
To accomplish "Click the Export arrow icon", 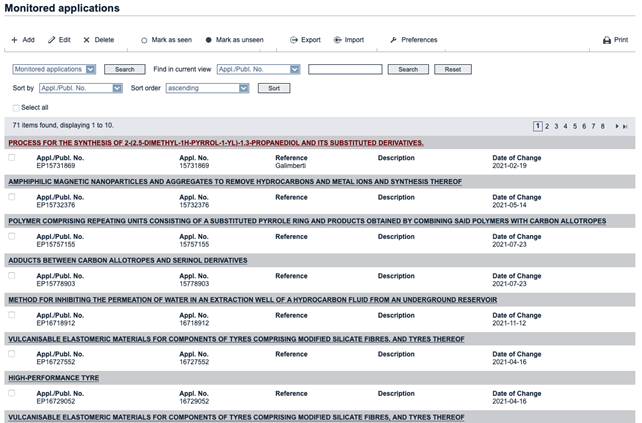I will 294,40.
